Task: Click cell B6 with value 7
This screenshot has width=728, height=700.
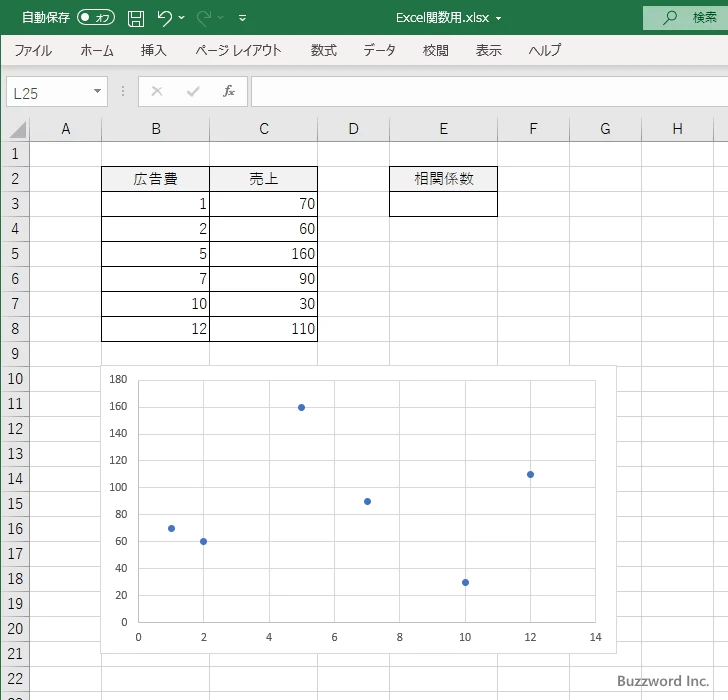Action: 156,279
